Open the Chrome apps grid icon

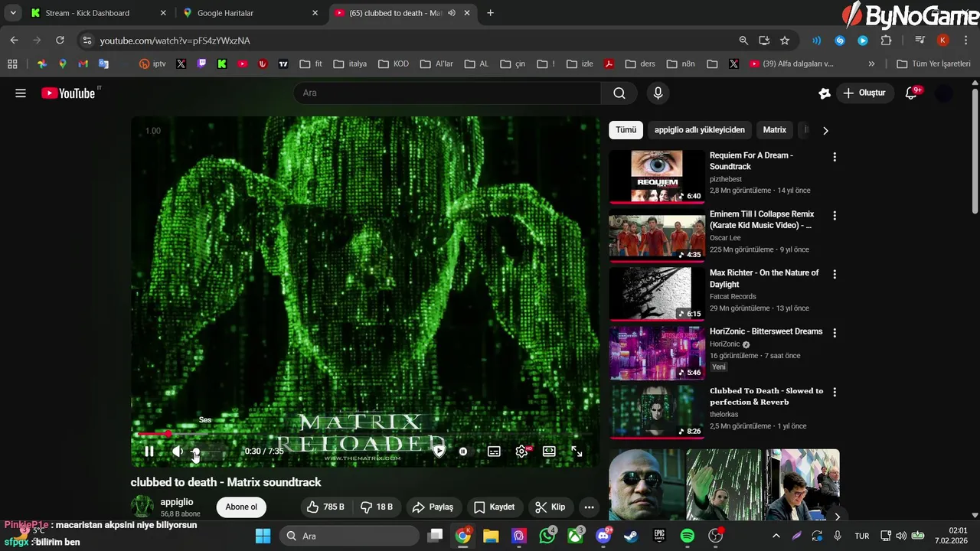[12, 64]
